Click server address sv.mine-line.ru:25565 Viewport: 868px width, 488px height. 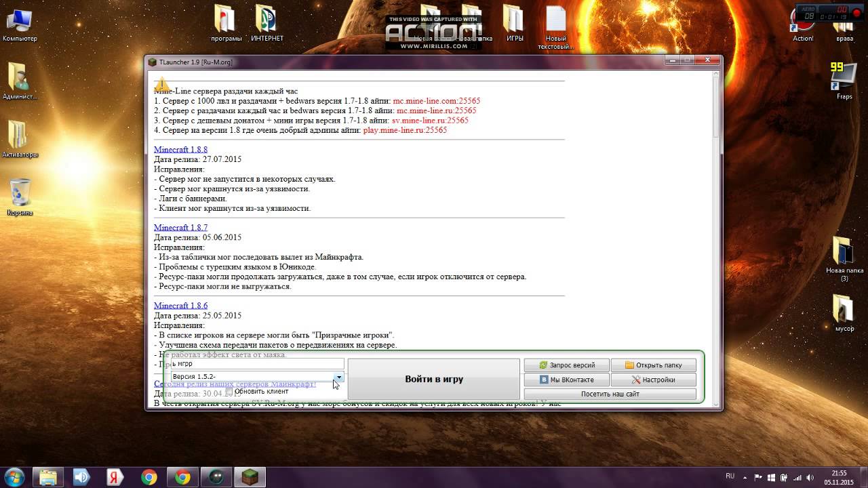pos(430,121)
